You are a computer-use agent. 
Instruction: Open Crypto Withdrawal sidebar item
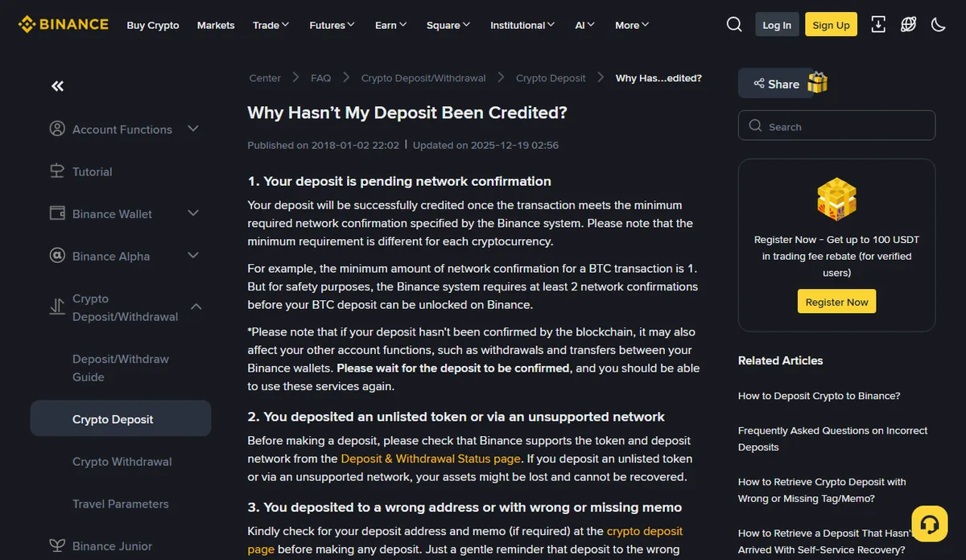[122, 461]
